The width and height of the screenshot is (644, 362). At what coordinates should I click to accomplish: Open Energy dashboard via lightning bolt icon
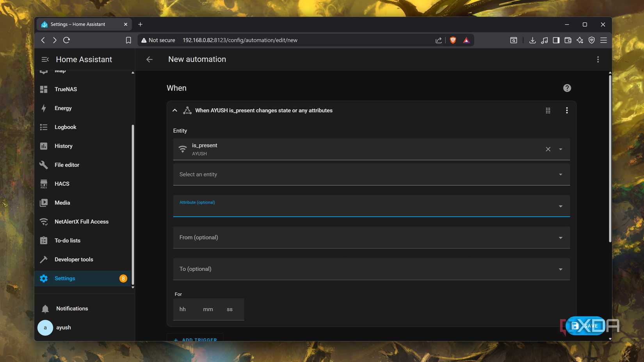(x=44, y=108)
